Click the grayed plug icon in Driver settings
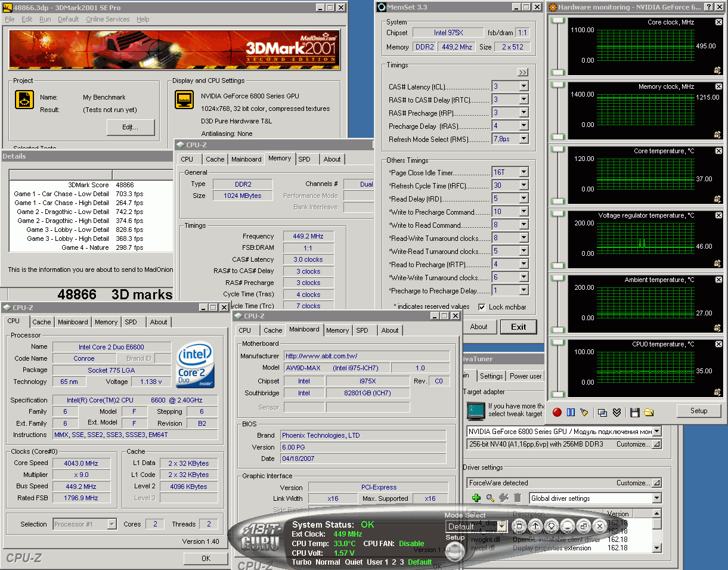 tap(504, 498)
